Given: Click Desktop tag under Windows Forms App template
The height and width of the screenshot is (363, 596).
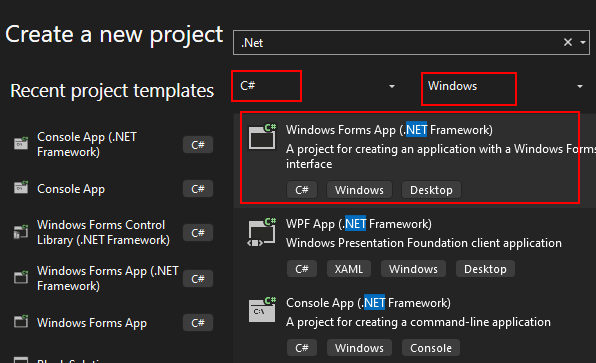Looking at the screenshot, I should click(x=431, y=190).
